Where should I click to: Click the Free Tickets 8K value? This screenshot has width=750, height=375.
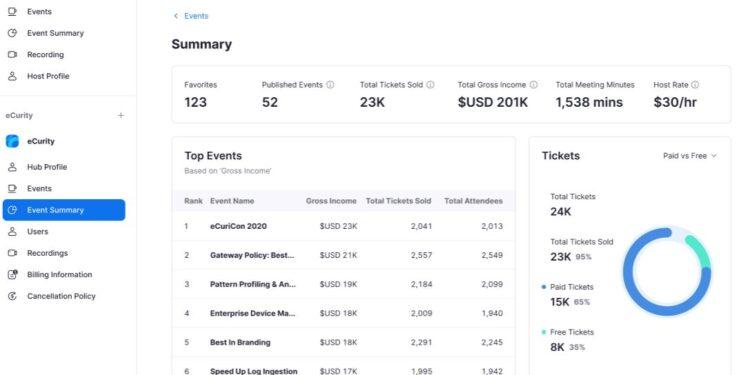pyautogui.click(x=557, y=347)
